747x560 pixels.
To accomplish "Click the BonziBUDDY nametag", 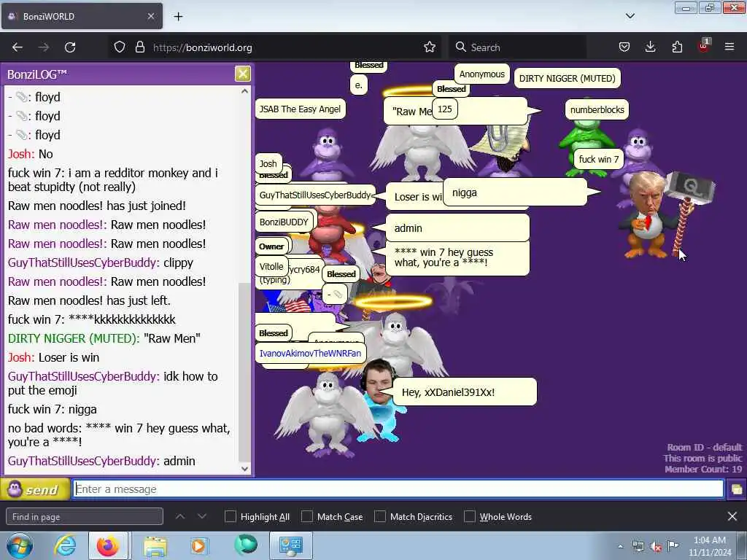I will (x=284, y=222).
